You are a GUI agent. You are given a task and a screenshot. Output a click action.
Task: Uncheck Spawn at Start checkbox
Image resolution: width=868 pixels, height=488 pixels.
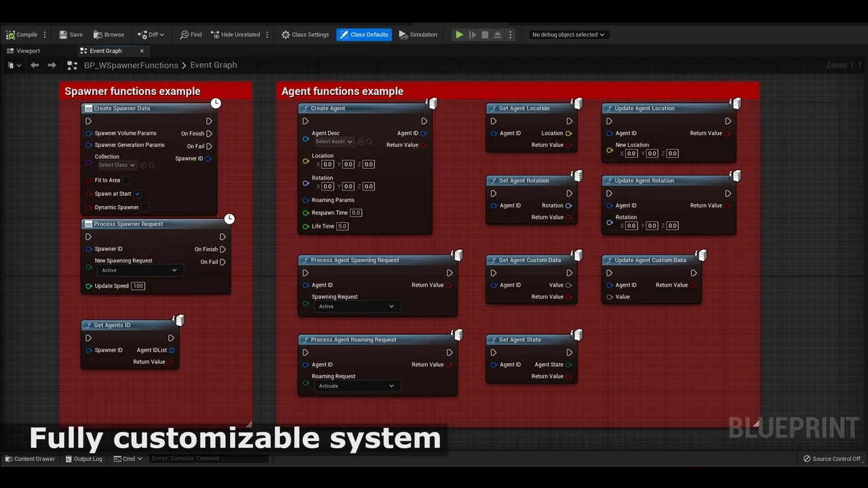coord(137,194)
